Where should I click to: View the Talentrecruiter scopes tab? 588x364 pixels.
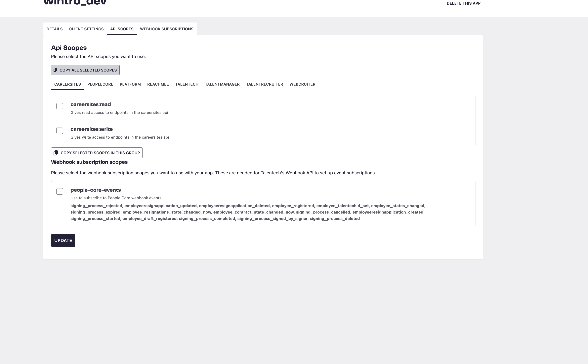(x=265, y=84)
